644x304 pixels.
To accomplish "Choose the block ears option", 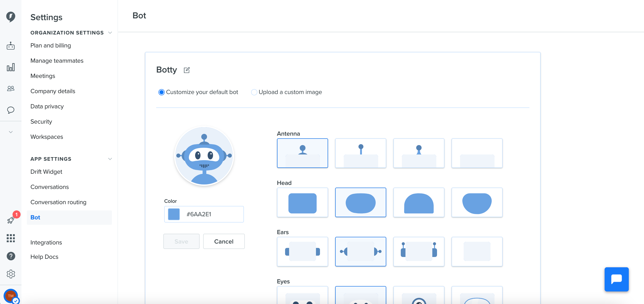I will tap(302, 252).
